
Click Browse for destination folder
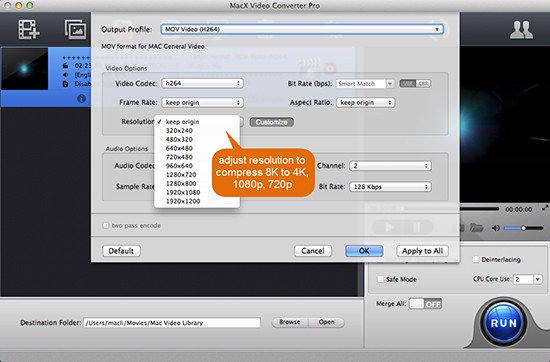[x=290, y=322]
